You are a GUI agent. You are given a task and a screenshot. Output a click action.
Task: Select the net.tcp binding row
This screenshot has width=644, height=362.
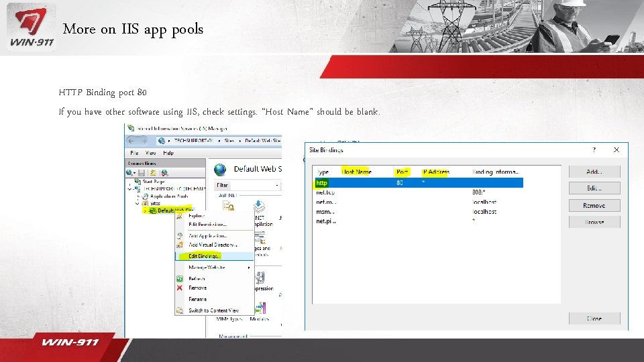coord(419,192)
